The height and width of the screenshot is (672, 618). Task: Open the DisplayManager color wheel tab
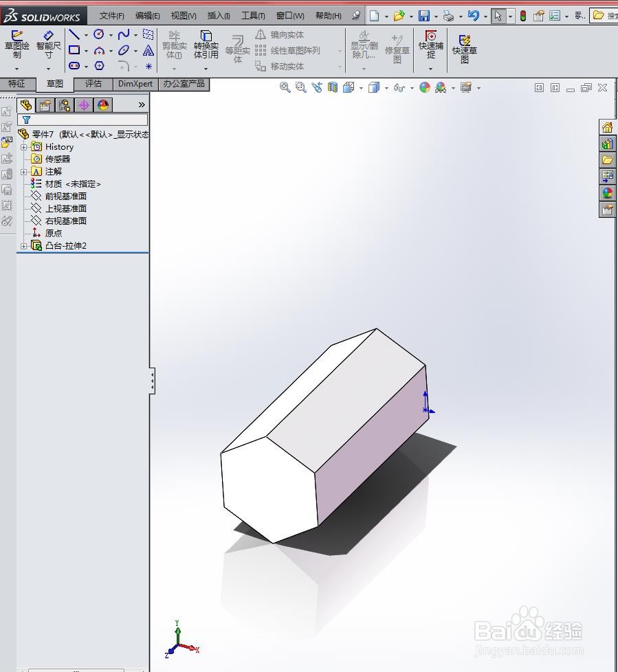(103, 105)
